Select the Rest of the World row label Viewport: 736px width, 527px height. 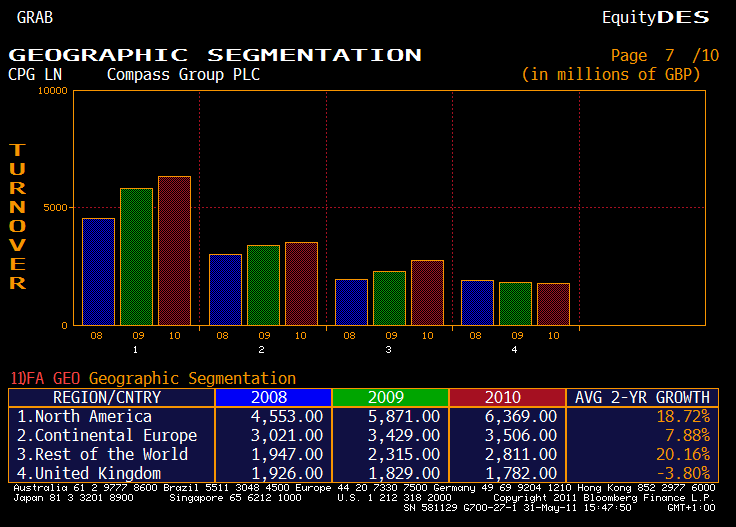click(x=103, y=454)
